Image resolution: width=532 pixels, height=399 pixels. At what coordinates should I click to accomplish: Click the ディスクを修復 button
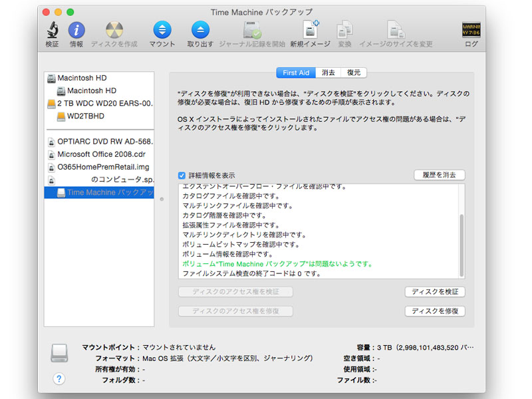[x=435, y=311]
